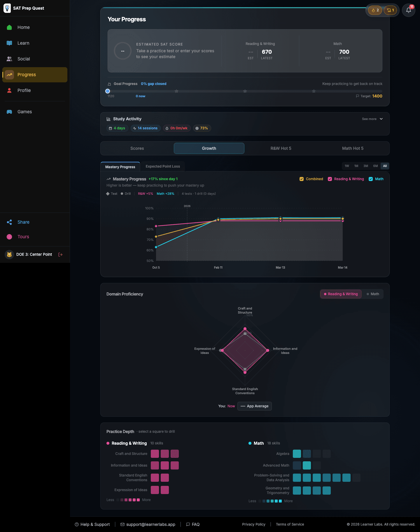420x532 pixels.
Task: Select first Craft and Structure practice square
Action: (155, 454)
